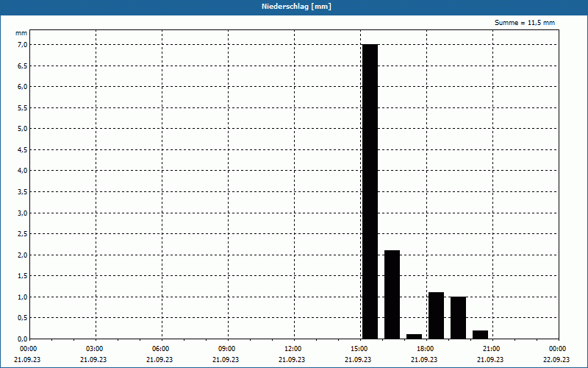The width and height of the screenshot is (588, 368).
Task: Select the 2,1 mm bar after 16:00
Action: click(x=392, y=295)
